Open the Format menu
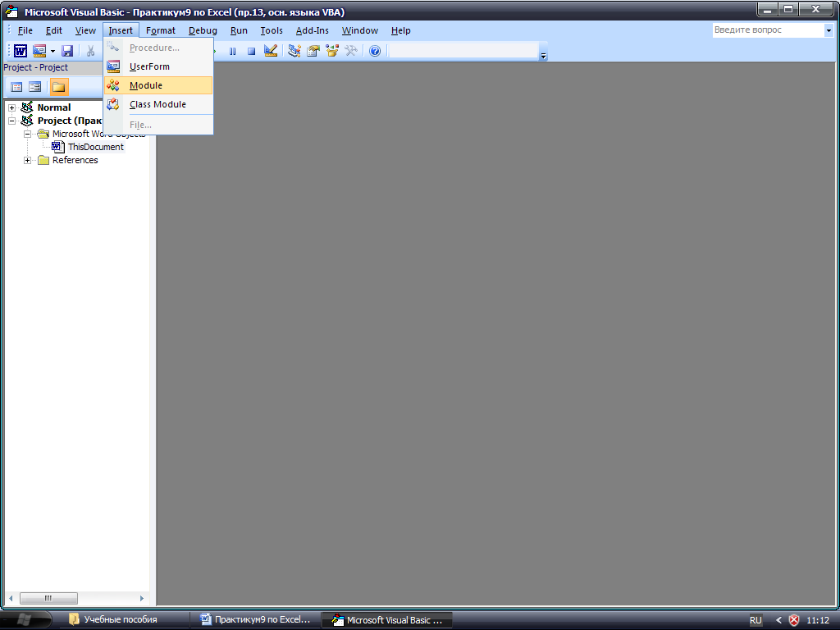 [x=161, y=30]
